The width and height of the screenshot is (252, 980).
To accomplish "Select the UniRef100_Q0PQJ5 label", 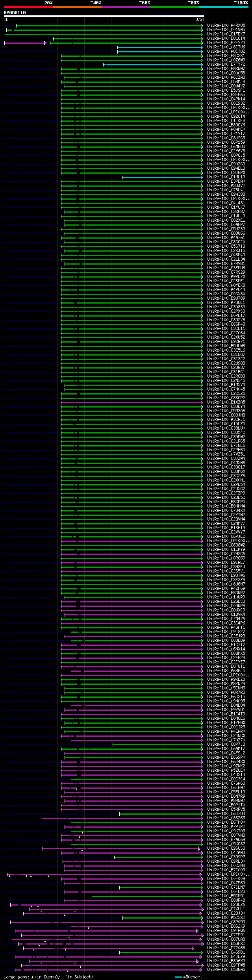I will pos(226,156).
